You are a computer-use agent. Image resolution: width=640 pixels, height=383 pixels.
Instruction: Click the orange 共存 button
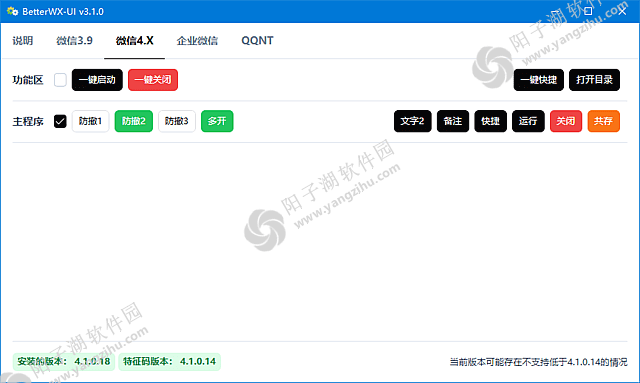(603, 121)
